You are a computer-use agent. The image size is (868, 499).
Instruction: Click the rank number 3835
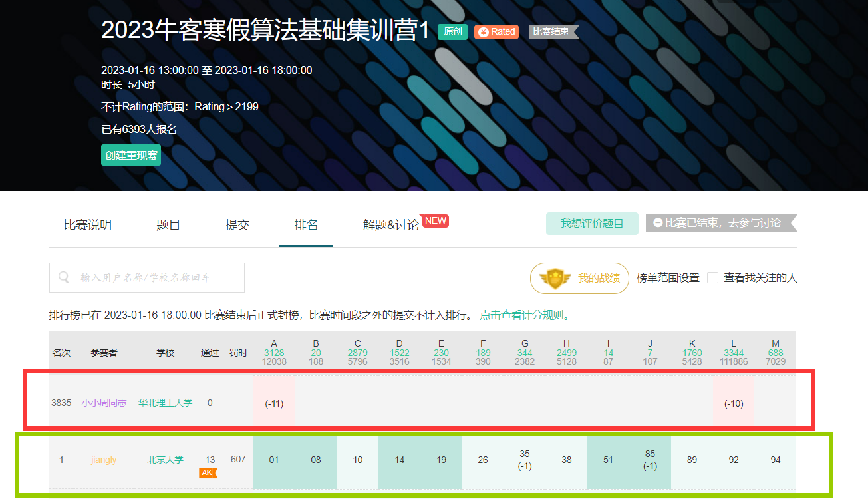(x=61, y=403)
